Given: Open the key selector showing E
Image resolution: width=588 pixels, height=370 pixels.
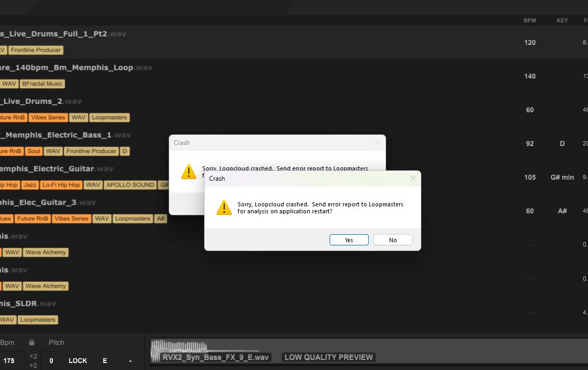Looking at the screenshot, I should [x=105, y=360].
